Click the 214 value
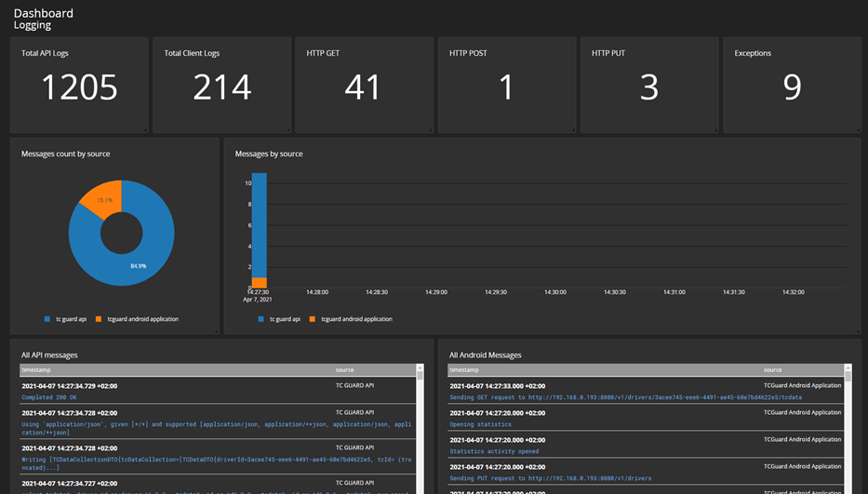Image resolution: width=868 pixels, height=494 pixels. pyautogui.click(x=222, y=87)
